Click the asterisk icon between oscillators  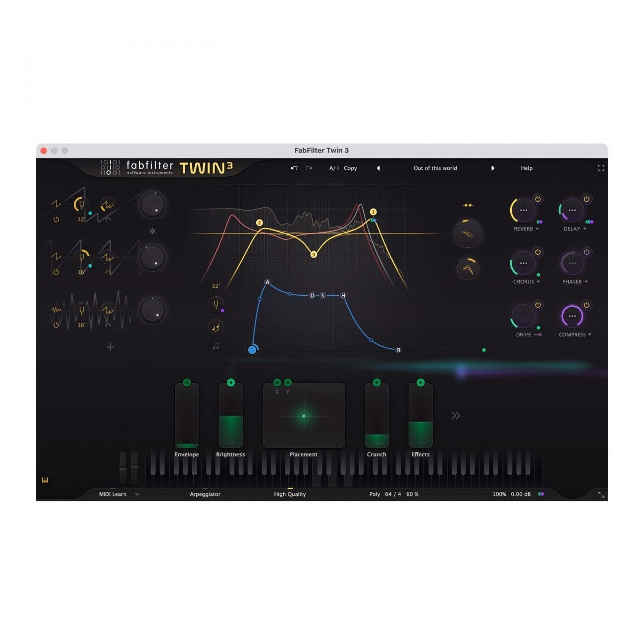[153, 231]
